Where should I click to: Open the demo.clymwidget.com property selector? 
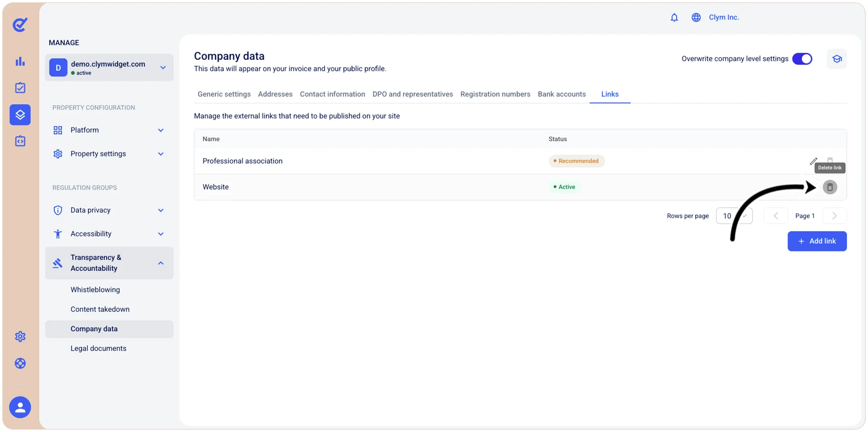coord(109,67)
